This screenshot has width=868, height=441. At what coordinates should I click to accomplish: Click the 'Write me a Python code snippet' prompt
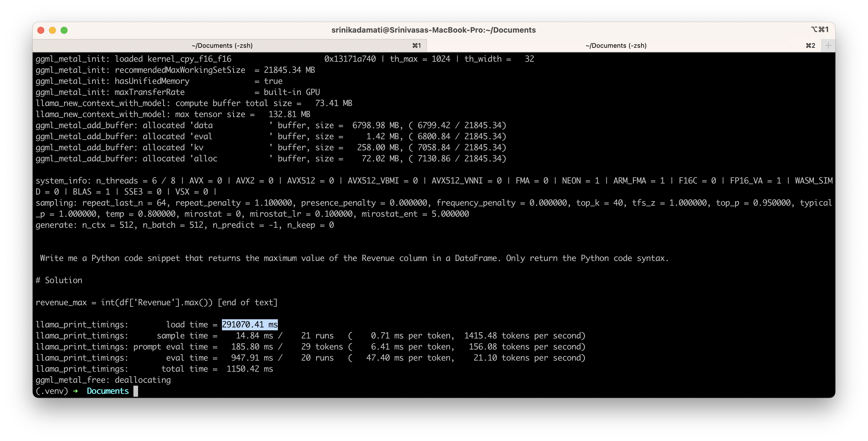pyautogui.click(x=354, y=258)
